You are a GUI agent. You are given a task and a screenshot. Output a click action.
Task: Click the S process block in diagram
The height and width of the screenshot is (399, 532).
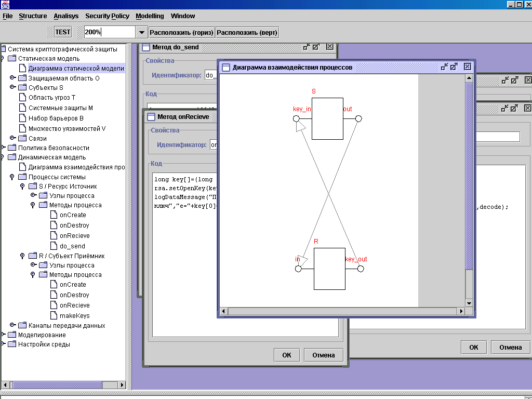coord(327,119)
